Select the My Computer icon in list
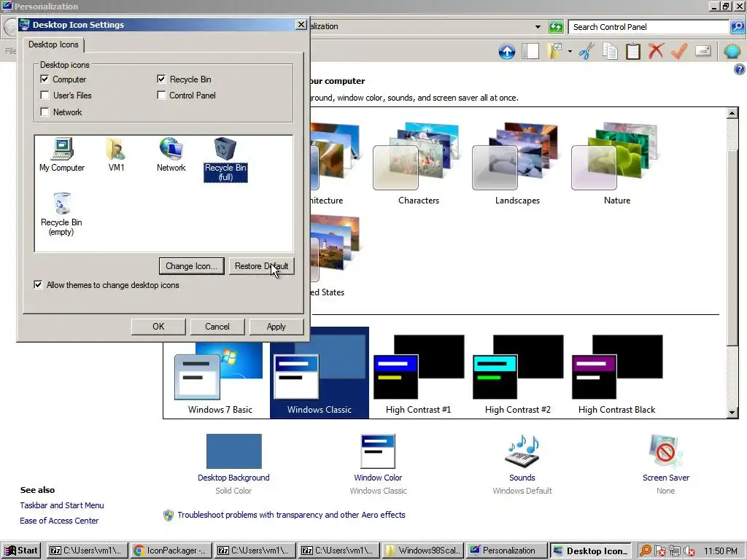 click(62, 155)
